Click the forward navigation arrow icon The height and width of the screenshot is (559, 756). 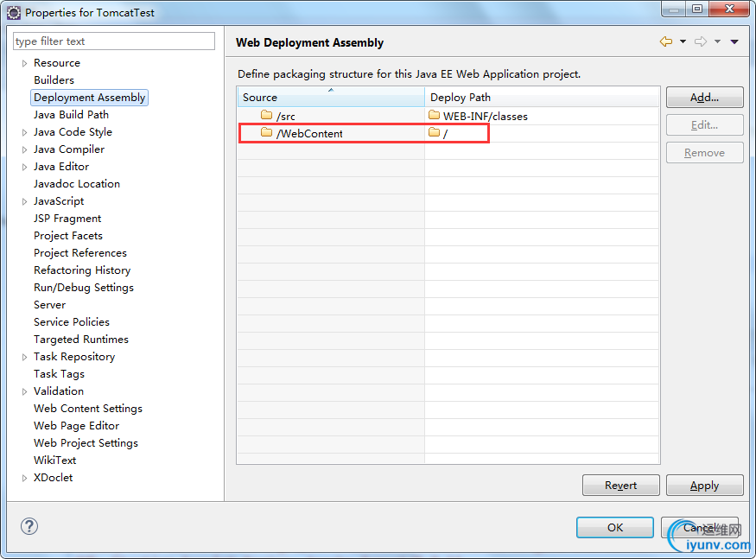click(701, 42)
